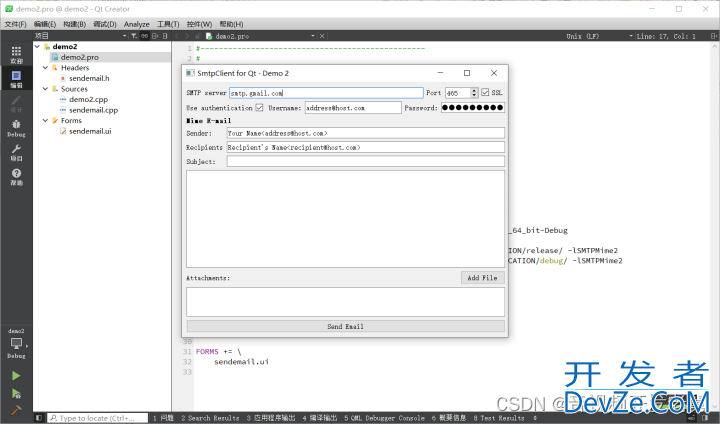Toggle the SSL checkbox
Viewport: 720px width, 424px height.
485,92
